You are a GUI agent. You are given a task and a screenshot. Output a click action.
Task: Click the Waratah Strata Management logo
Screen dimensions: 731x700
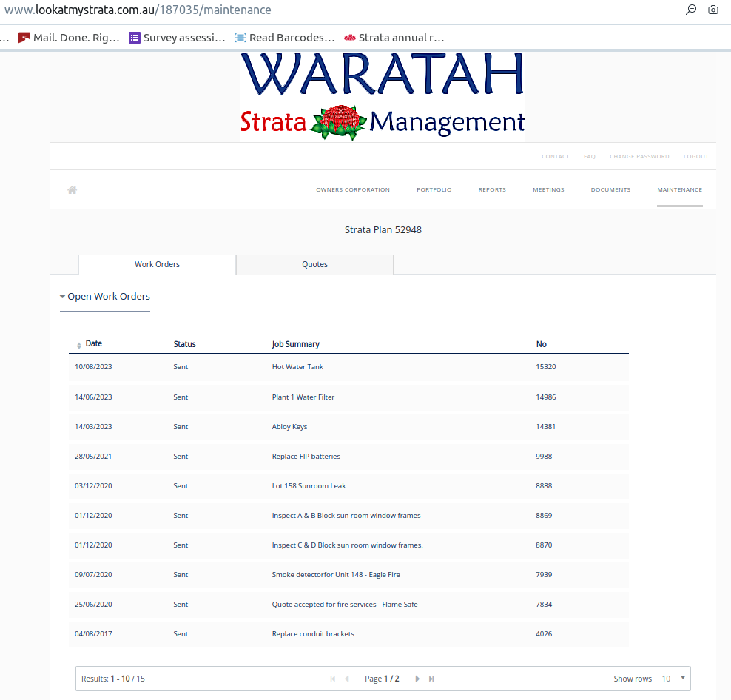click(x=383, y=96)
